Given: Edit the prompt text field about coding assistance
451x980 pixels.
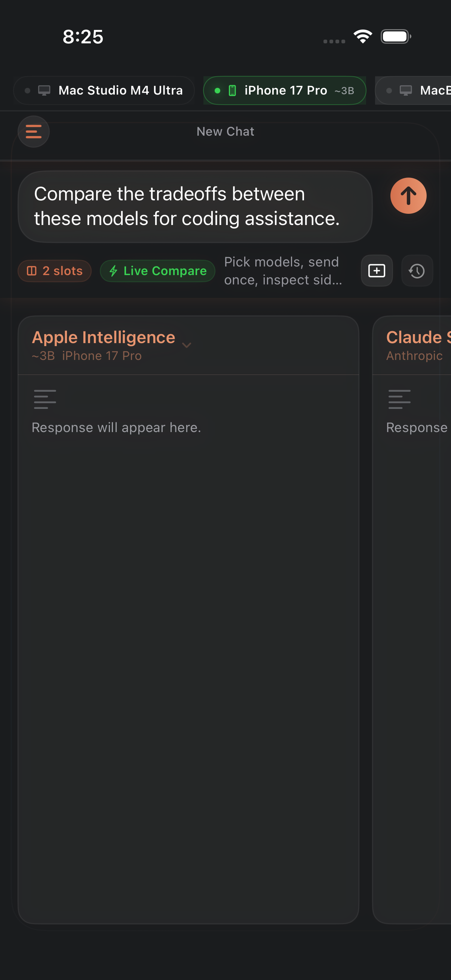Looking at the screenshot, I should (x=195, y=207).
